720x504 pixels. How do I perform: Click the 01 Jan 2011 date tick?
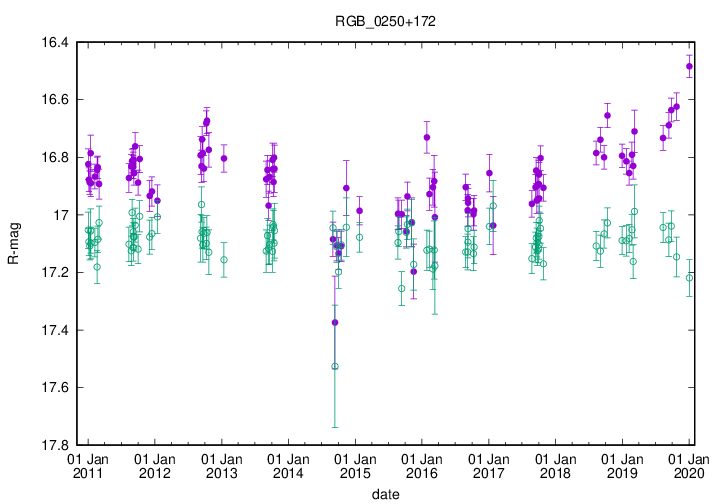(x=88, y=465)
